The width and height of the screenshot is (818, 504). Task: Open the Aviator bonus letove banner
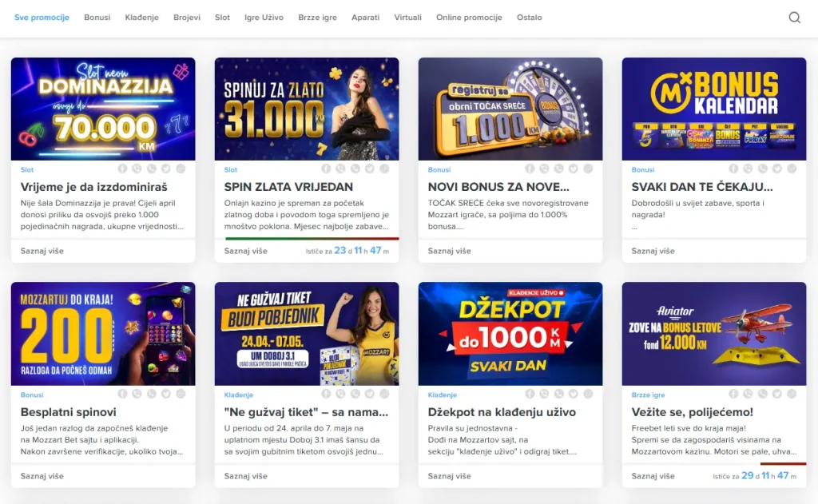click(x=714, y=334)
